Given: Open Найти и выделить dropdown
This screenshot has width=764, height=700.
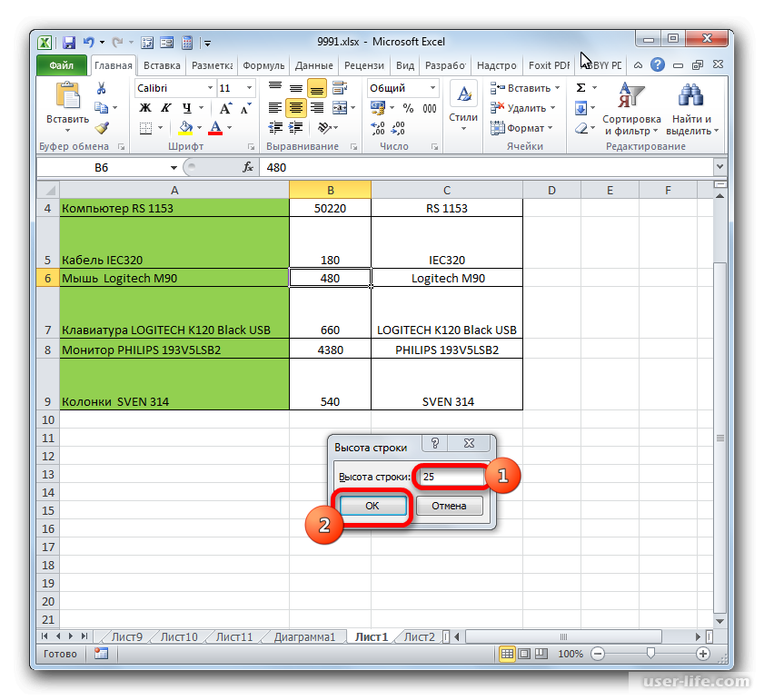Looking at the screenshot, I should [x=692, y=110].
